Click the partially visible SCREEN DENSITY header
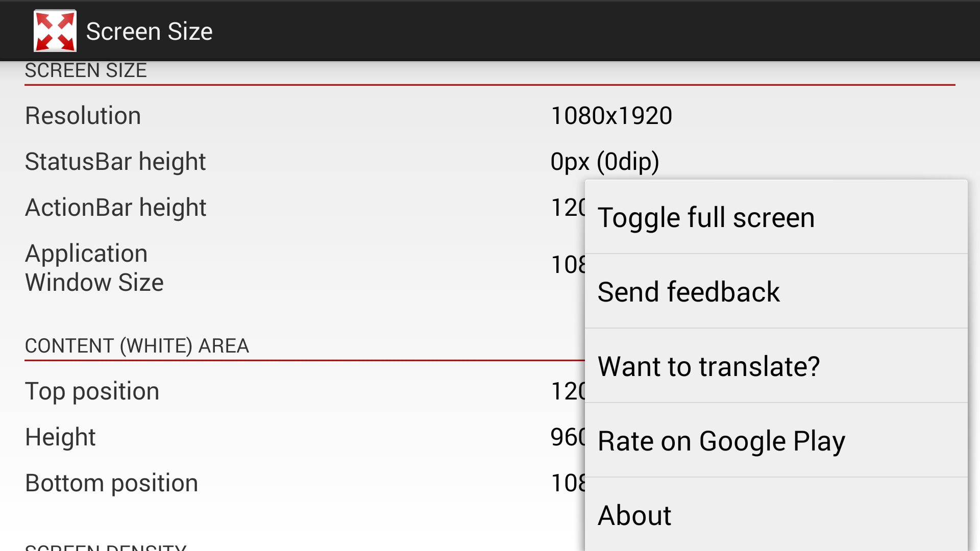 [106, 547]
